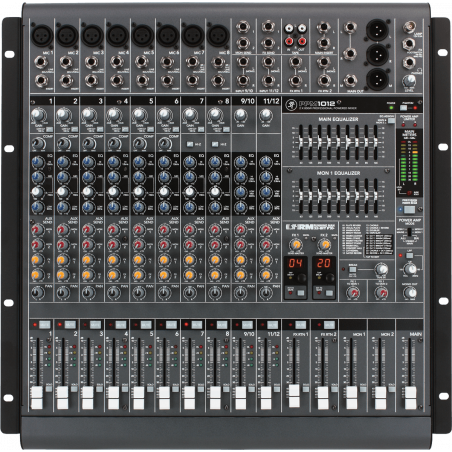
Task: Adjust low pass filter frequency knob
Action: point(410,269)
